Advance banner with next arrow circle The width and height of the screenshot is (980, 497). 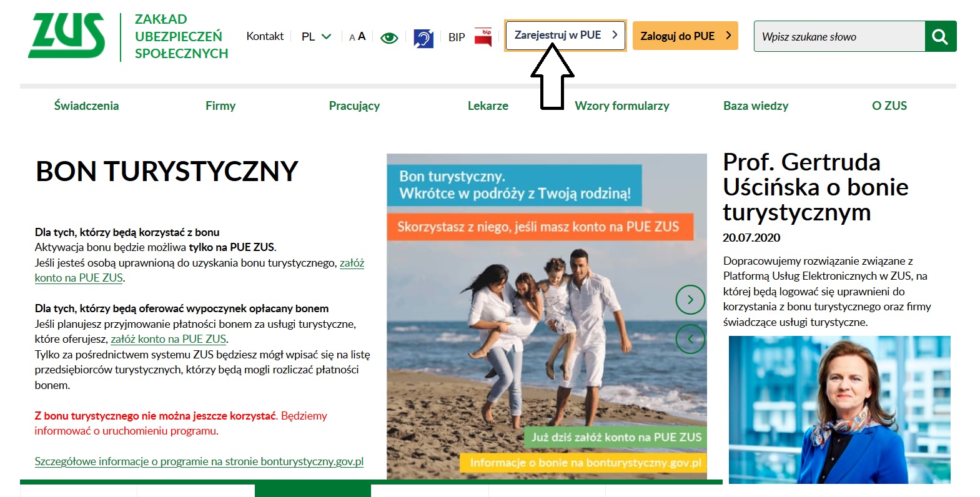tap(690, 300)
